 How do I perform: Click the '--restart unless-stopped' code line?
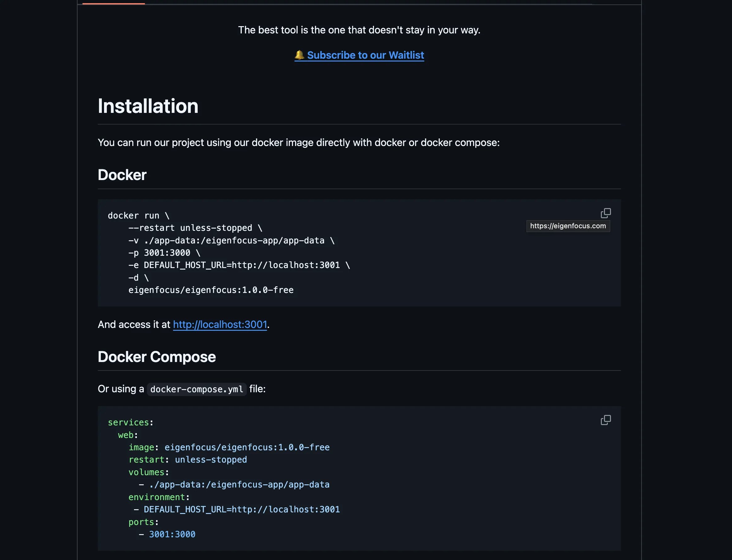pos(195,228)
